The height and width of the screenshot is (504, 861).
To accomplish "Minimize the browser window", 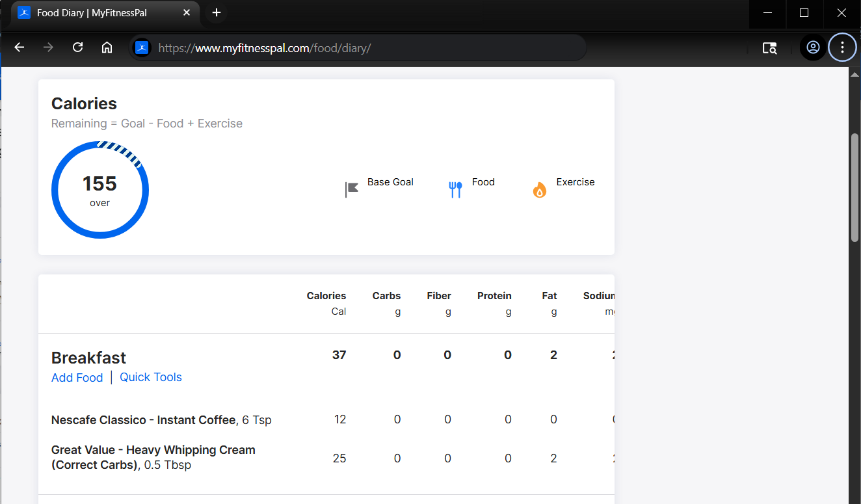I will (769, 13).
